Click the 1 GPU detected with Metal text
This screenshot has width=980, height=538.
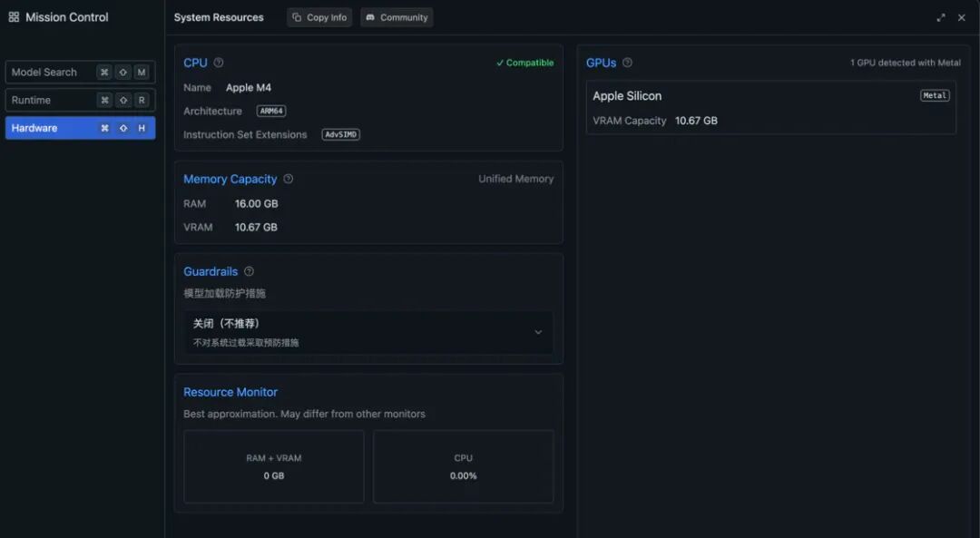(906, 63)
